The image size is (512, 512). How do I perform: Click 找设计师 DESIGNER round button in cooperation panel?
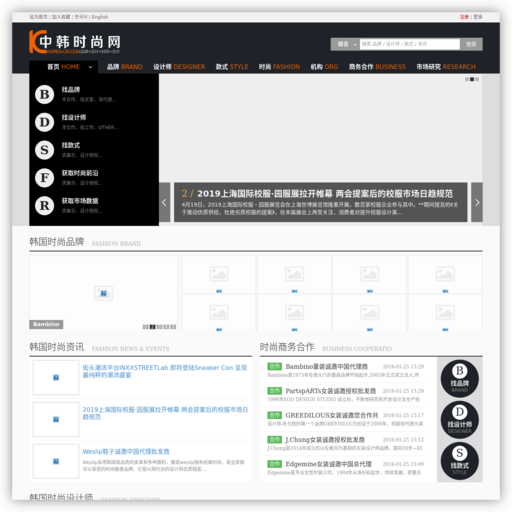[x=460, y=420]
